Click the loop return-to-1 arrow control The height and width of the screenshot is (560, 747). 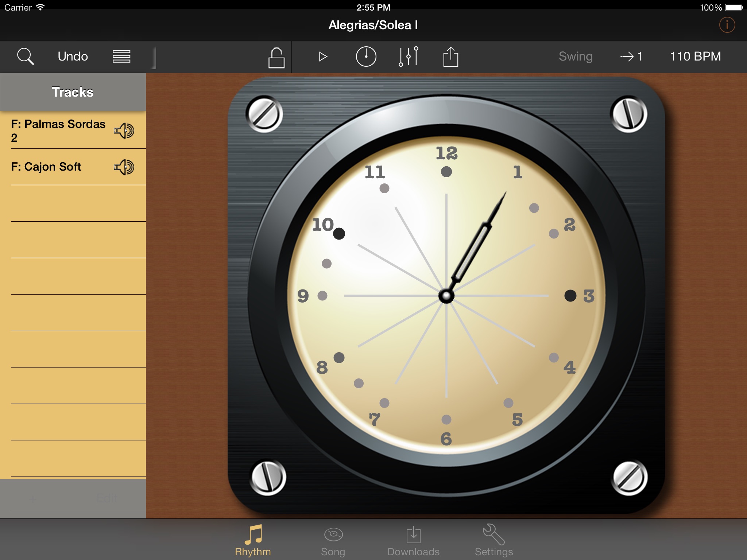pos(632,57)
